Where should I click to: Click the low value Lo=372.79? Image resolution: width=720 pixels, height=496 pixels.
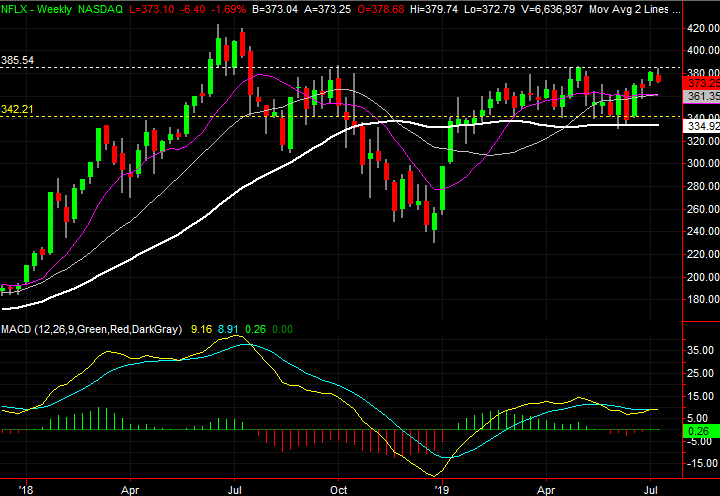(489, 9)
